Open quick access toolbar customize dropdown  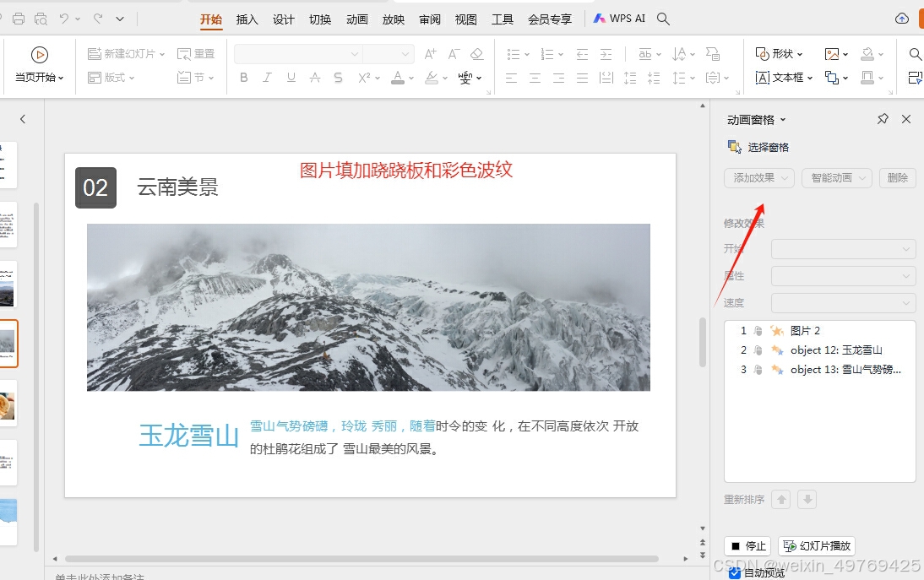pos(120,19)
